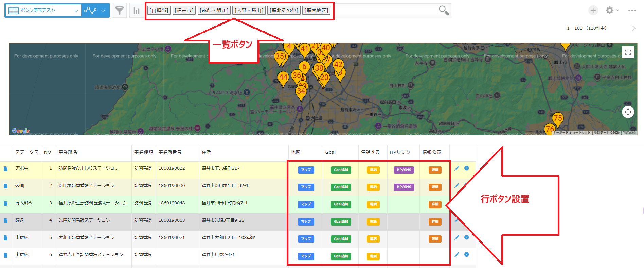Open the map camera control button
644x268 pixels.
pos(628,112)
